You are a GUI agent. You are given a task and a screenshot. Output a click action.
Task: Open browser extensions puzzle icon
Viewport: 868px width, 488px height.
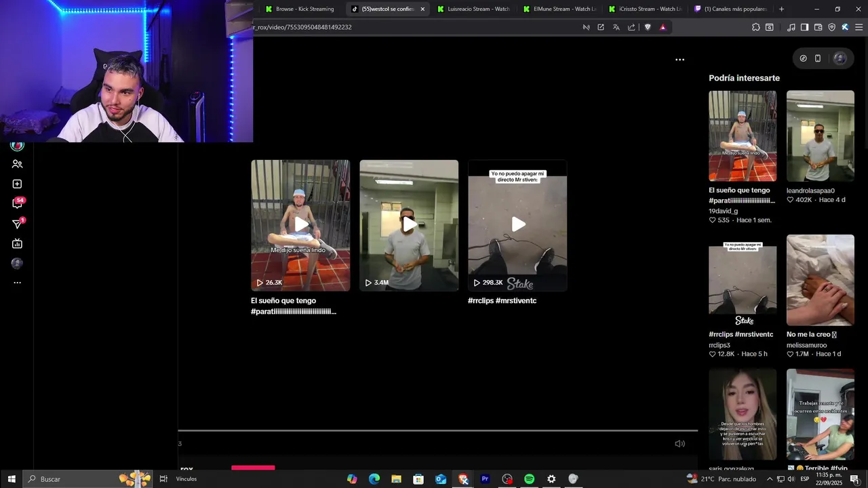(756, 27)
